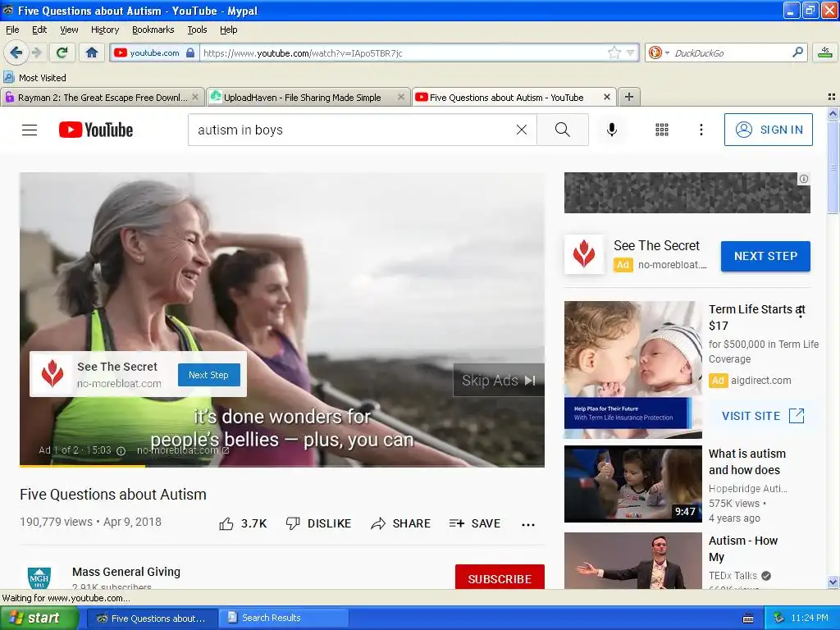840x630 pixels.
Task: Open the Edit menu
Action: 39,30
